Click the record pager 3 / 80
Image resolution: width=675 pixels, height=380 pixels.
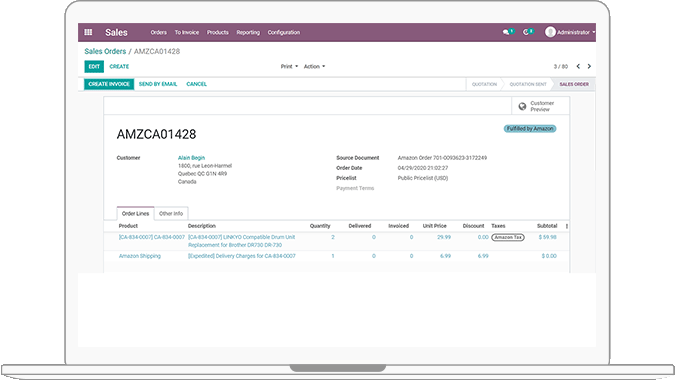pos(560,67)
